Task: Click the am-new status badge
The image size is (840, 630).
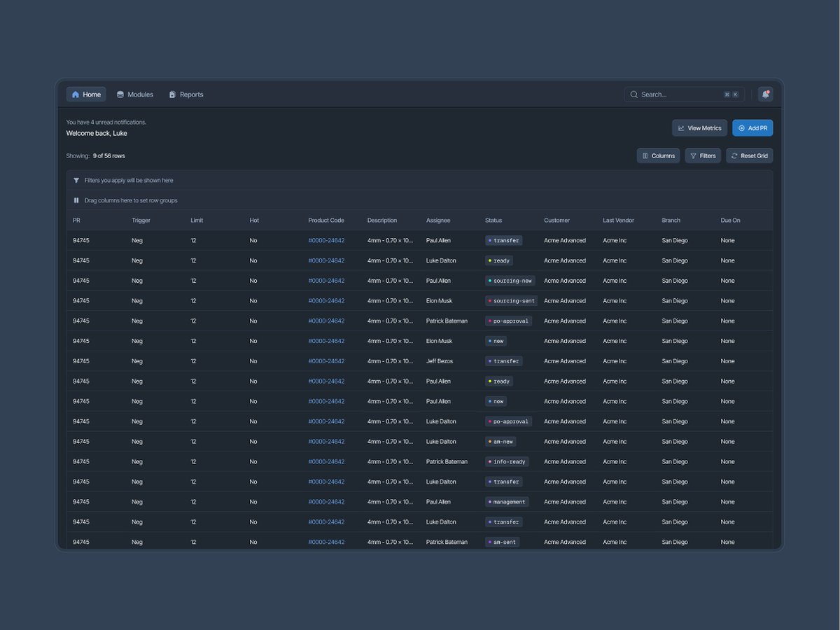Action: [501, 442]
